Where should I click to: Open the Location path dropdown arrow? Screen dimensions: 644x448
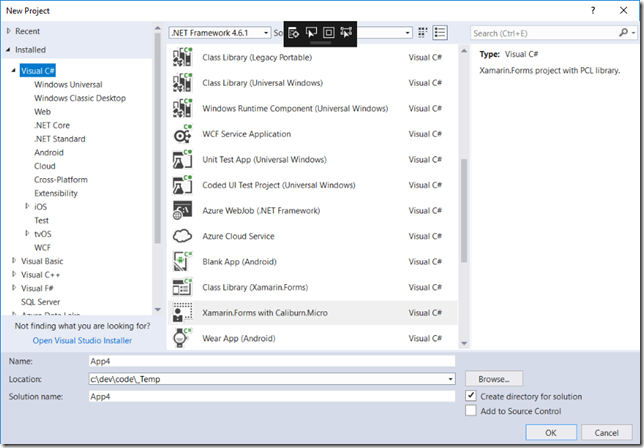(451, 379)
